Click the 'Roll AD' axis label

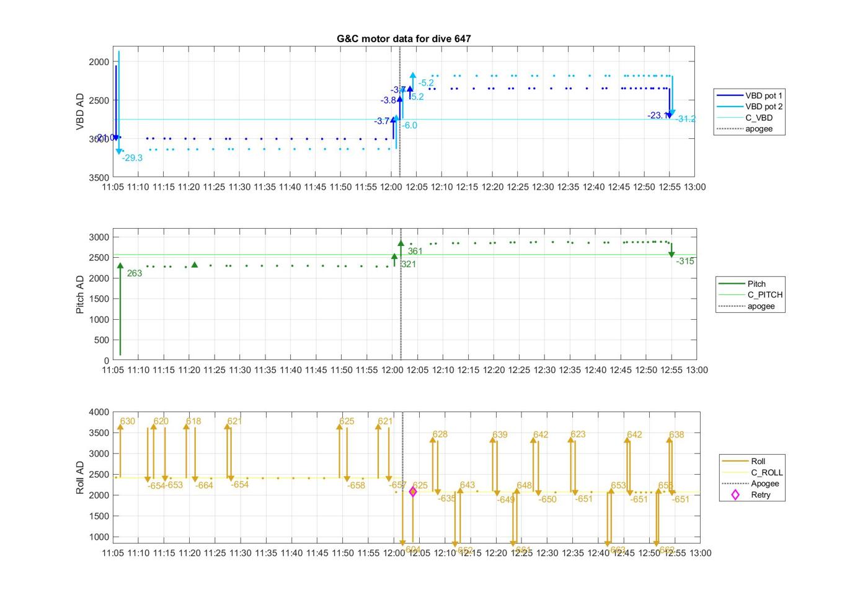click(79, 477)
